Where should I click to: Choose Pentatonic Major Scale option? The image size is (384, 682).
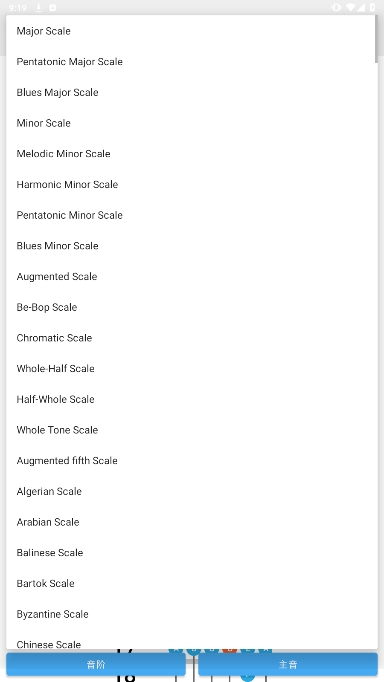[192, 62]
